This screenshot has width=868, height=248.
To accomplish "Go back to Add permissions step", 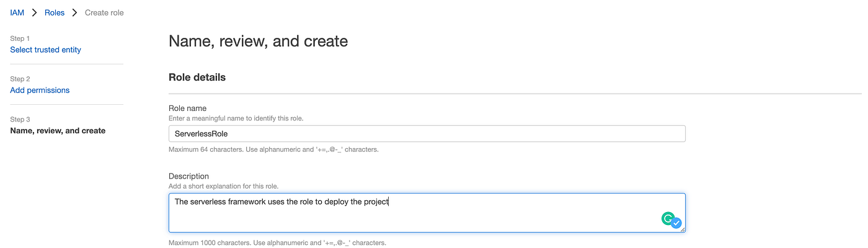I will click(x=40, y=90).
